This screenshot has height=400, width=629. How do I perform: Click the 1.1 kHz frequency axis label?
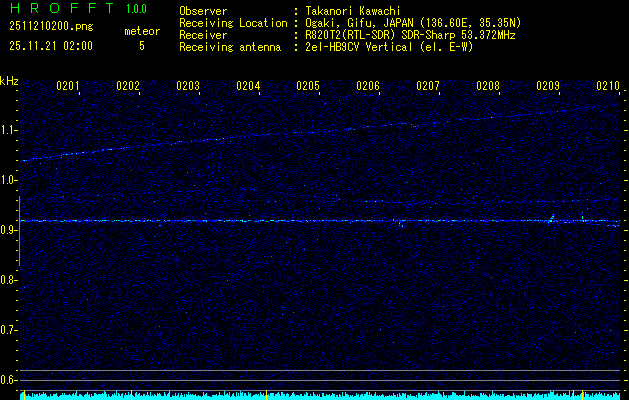tap(9, 130)
